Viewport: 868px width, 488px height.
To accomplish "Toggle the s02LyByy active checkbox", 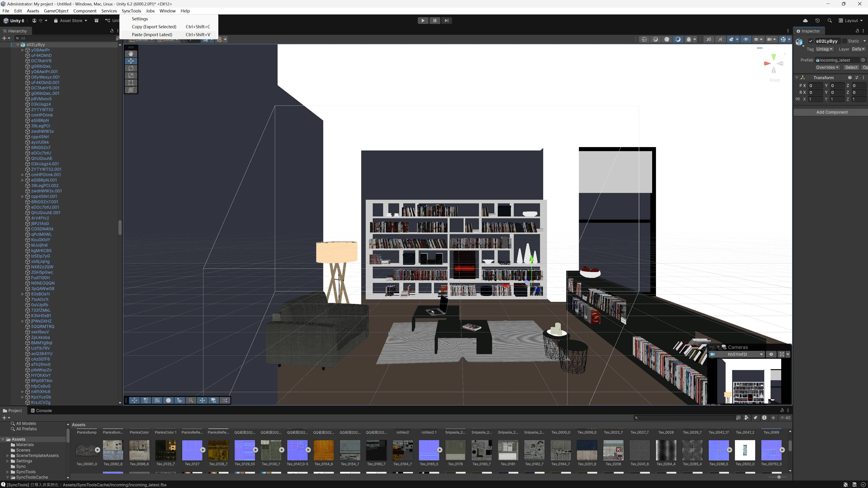I will 811,41.
